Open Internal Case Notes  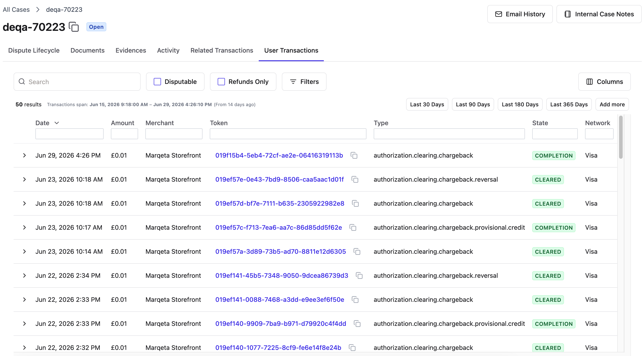(599, 14)
